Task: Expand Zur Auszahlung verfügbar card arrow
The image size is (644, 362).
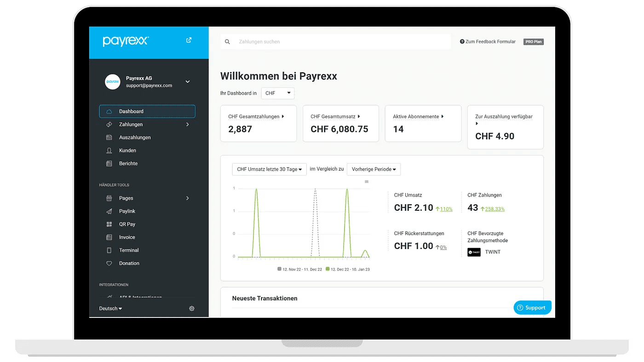Action: [477, 124]
